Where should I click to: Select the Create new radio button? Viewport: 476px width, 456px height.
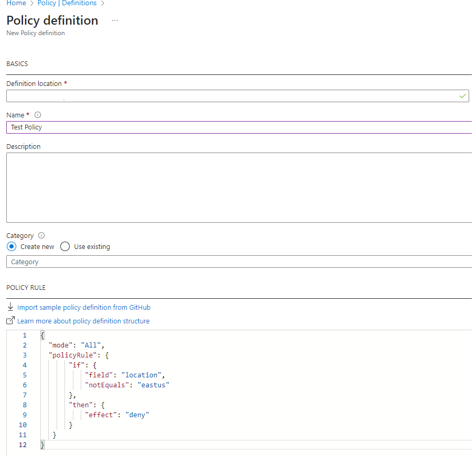click(x=12, y=246)
